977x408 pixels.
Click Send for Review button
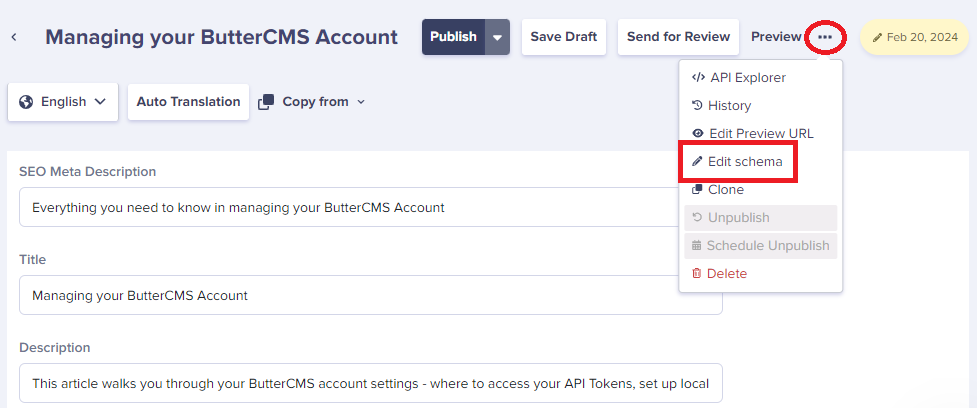(679, 37)
